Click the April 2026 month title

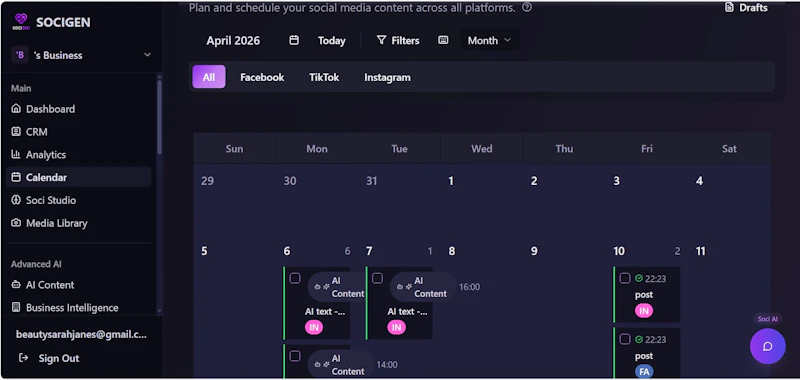pyautogui.click(x=233, y=41)
